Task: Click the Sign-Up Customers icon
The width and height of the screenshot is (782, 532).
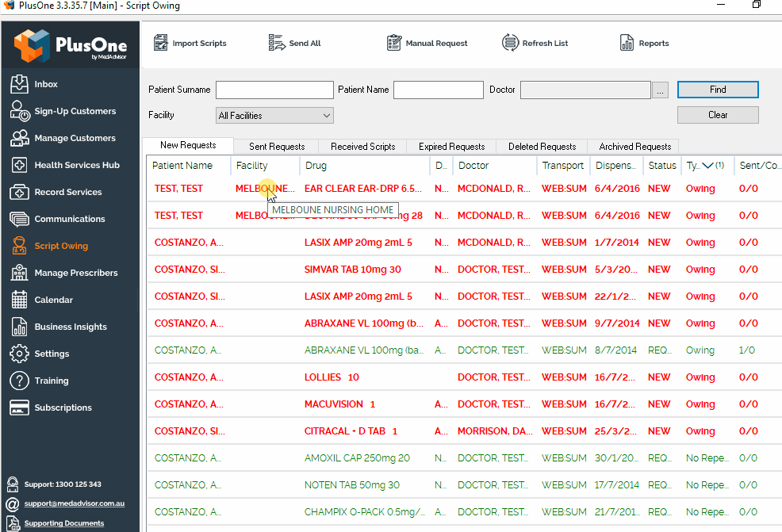Action: [20, 111]
